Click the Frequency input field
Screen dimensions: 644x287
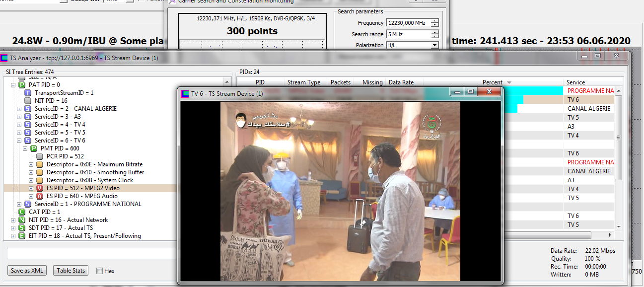[407, 23]
